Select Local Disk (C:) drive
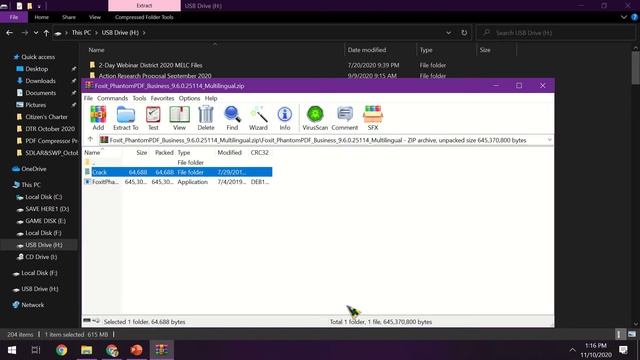The image size is (640, 360). [44, 197]
